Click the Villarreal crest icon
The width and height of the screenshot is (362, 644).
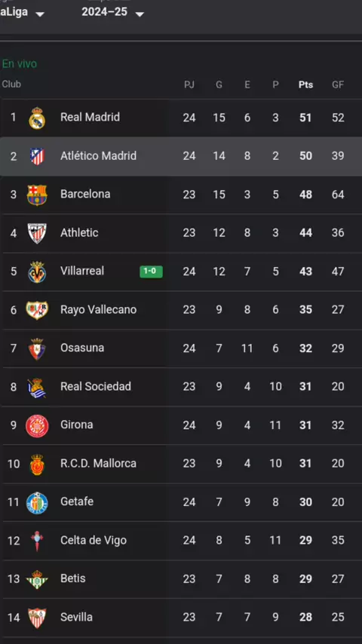coord(37,271)
